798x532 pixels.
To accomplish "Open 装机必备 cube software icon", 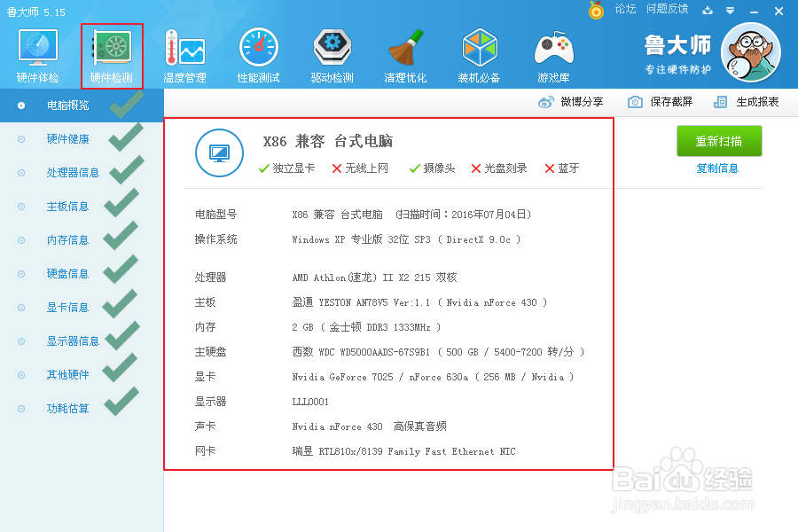I will coord(479,56).
